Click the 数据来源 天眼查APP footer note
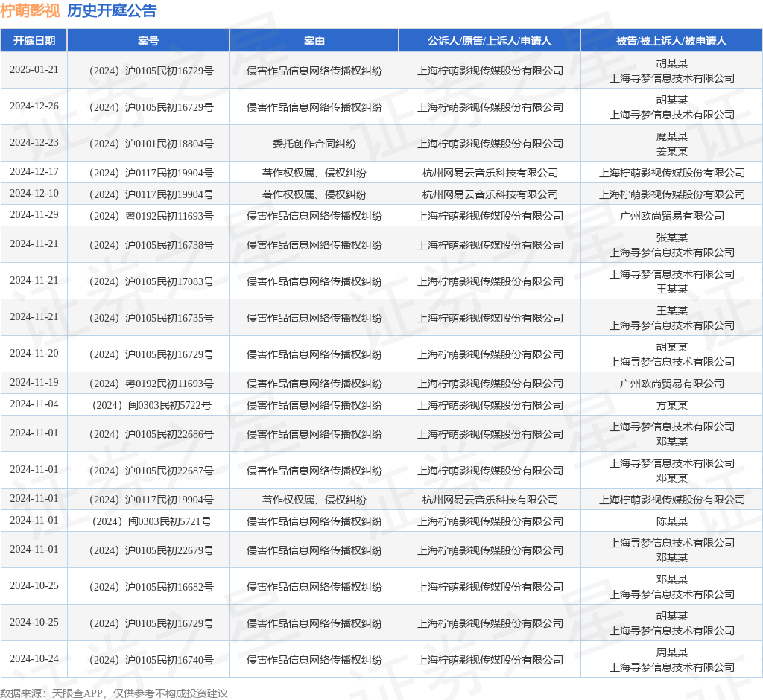 (x=114, y=693)
